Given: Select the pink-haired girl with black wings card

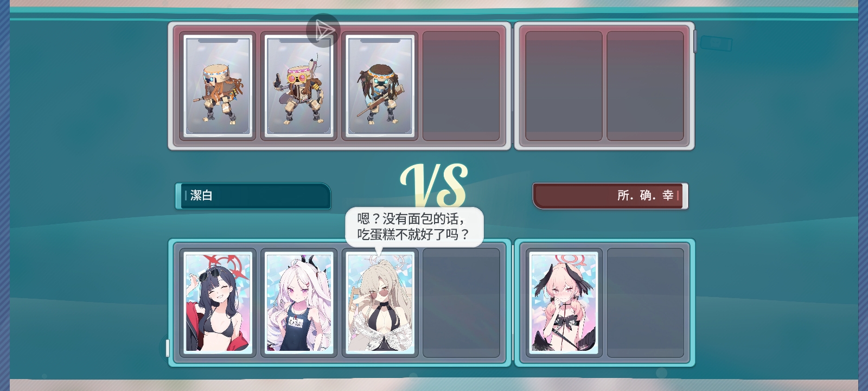Looking at the screenshot, I should click(x=564, y=302).
